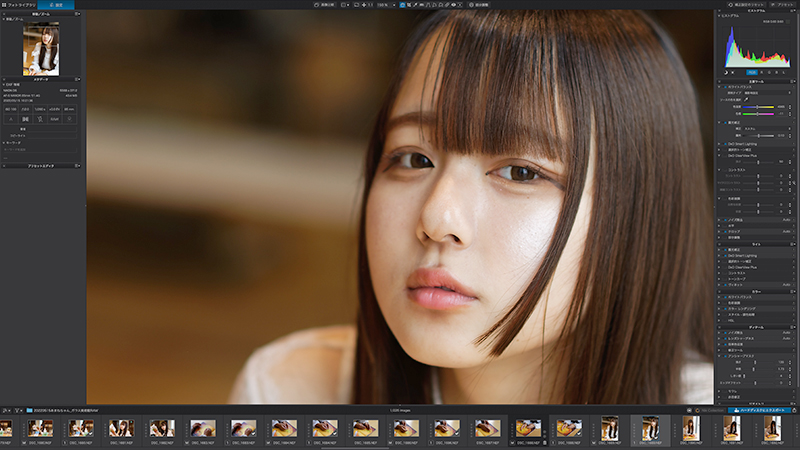Toggle the moon shadow clipping icon under histogram
This screenshot has height=450, width=800.
(726, 72)
